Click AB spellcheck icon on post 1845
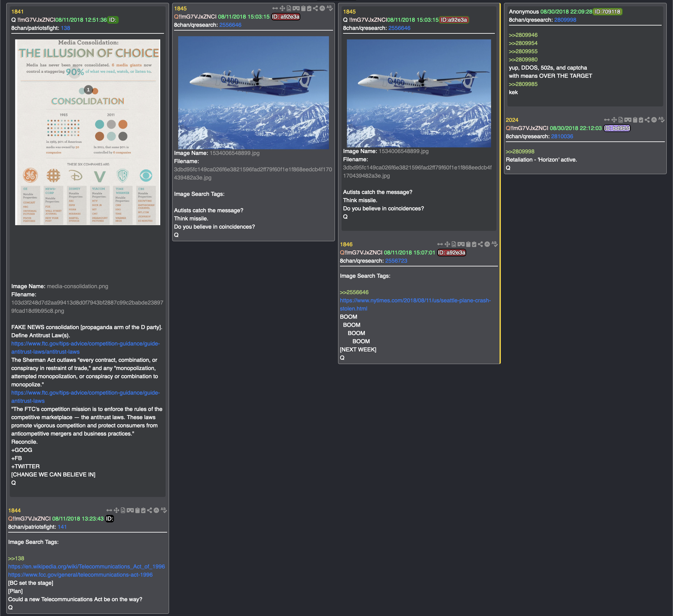 pos(330,8)
